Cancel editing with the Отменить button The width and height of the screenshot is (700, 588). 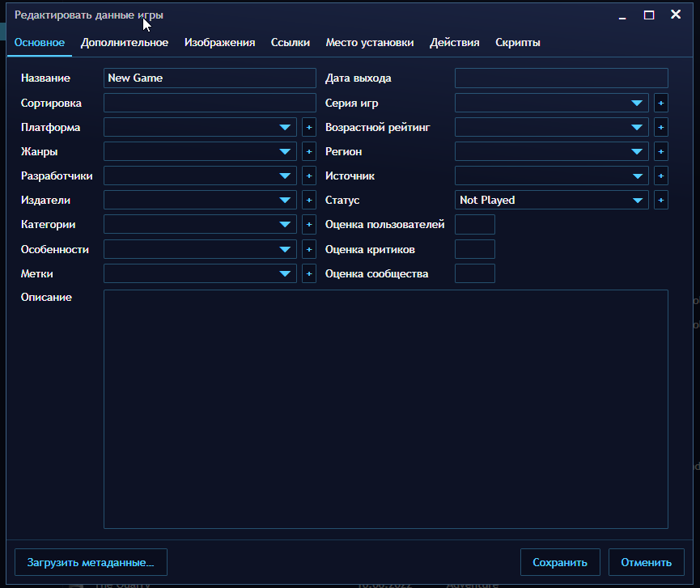[646, 562]
